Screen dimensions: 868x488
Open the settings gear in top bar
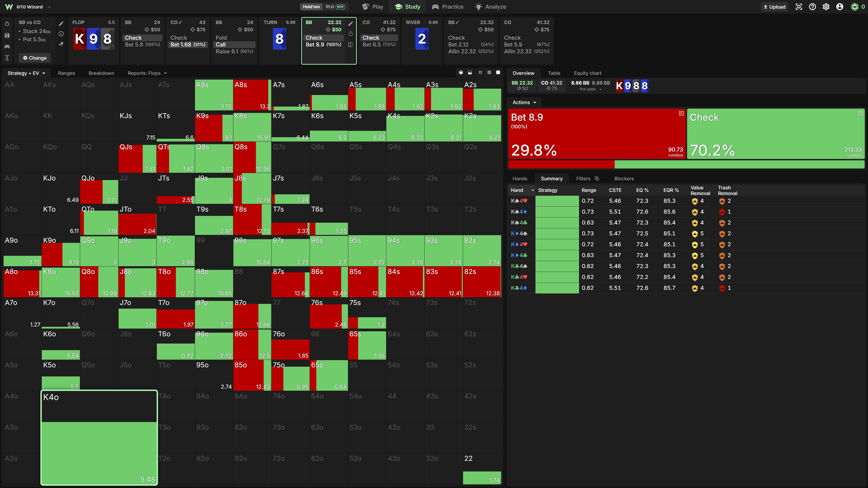826,7
